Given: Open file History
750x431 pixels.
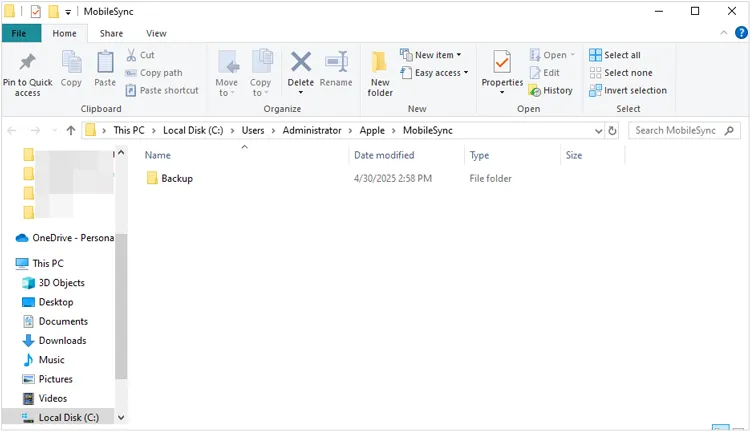Looking at the screenshot, I should tap(551, 90).
